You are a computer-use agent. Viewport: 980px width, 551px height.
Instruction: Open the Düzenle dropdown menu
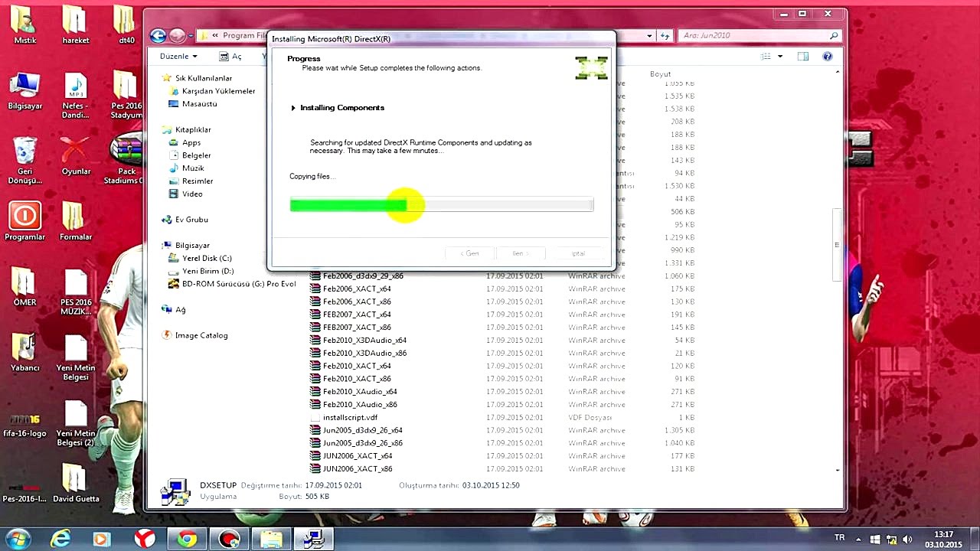(x=178, y=57)
